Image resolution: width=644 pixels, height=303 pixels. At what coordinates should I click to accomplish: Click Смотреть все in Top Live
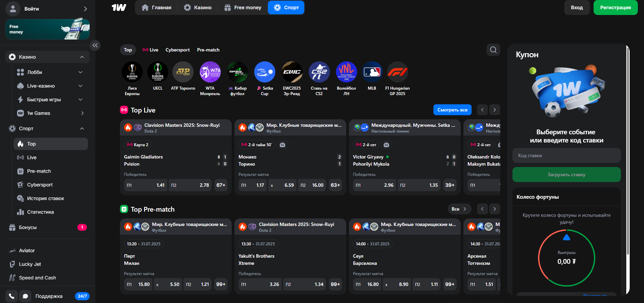[x=453, y=110]
